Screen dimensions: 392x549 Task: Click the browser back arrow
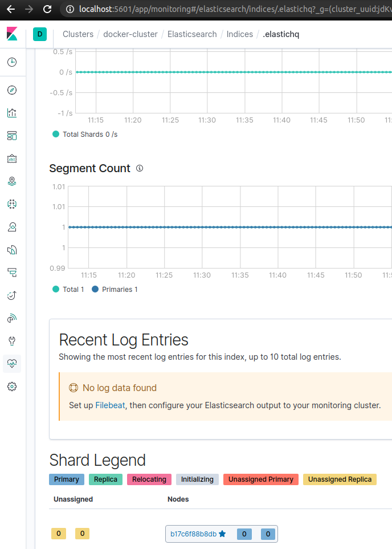click(11, 9)
